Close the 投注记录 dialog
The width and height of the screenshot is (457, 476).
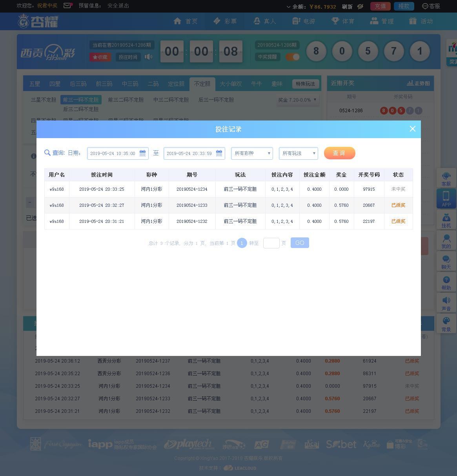tap(412, 129)
